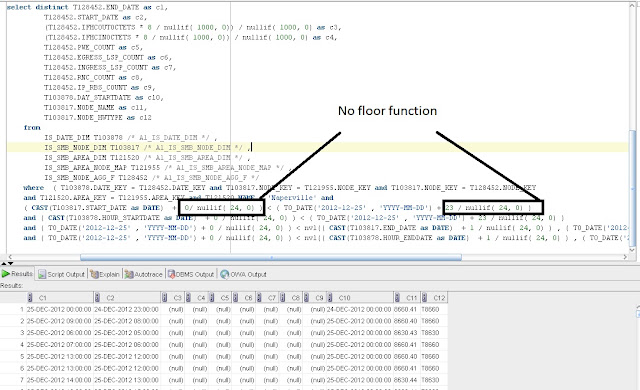
Task: Select C10 cell 24-DEC-2012 00:00:00 in row 1
Action: (x=359, y=309)
